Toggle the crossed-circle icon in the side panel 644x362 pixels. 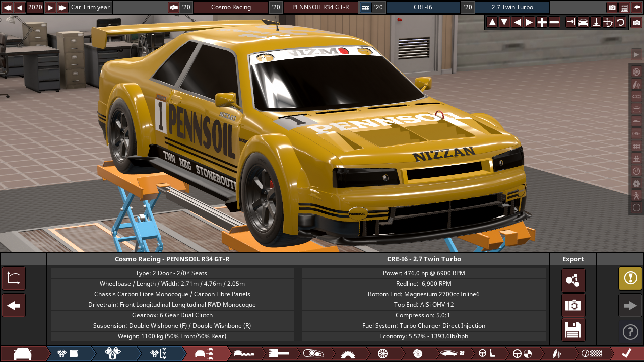636,171
